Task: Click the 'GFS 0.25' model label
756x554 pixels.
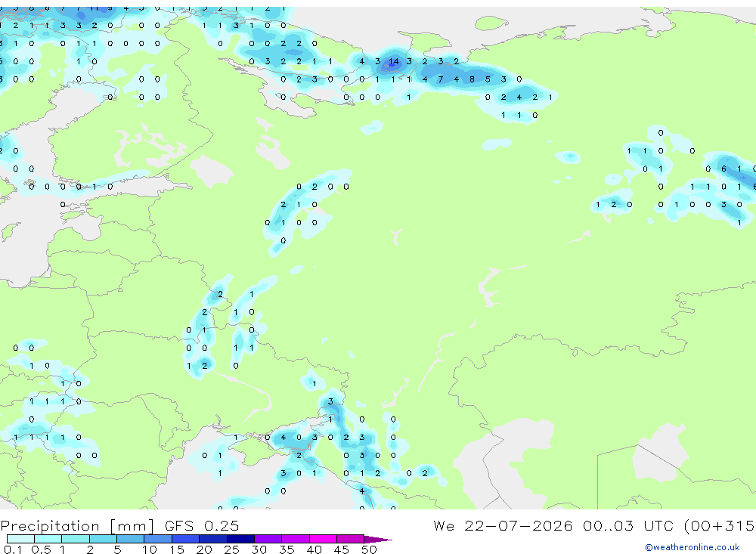Action: [x=202, y=525]
